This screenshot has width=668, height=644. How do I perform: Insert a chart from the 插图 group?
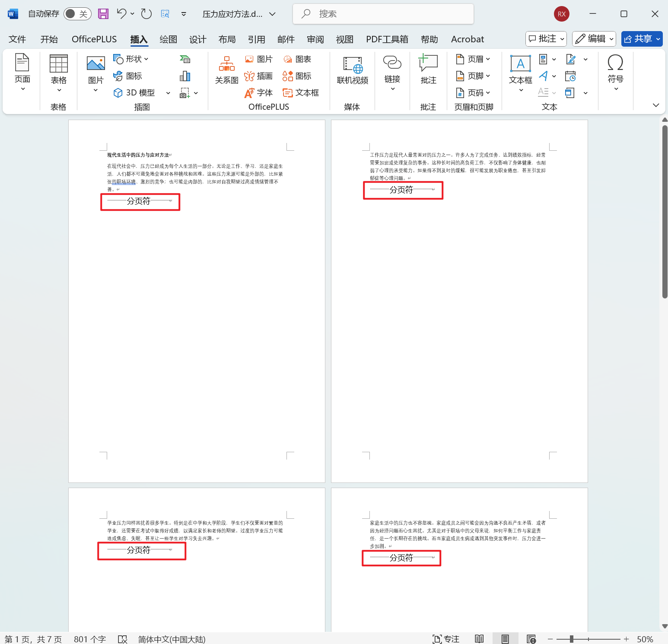[185, 76]
